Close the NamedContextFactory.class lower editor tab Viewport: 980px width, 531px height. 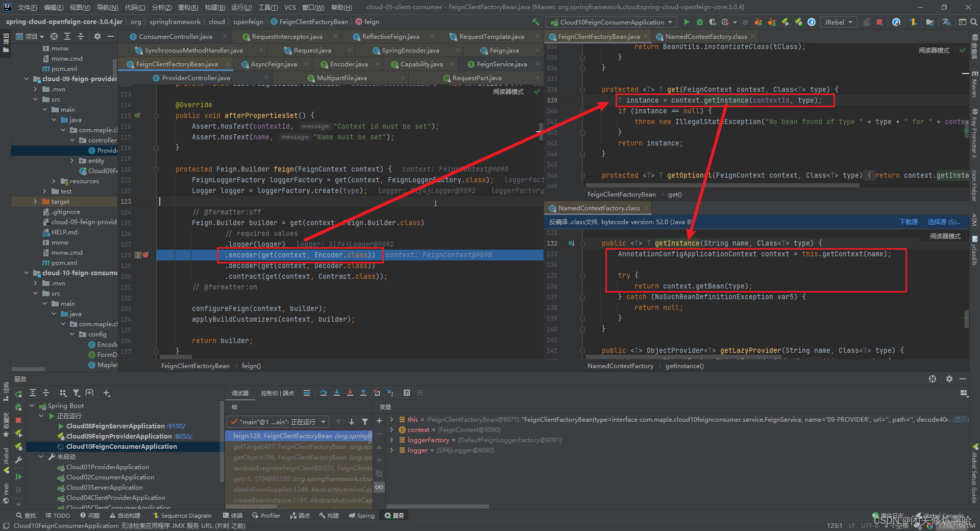(x=646, y=208)
